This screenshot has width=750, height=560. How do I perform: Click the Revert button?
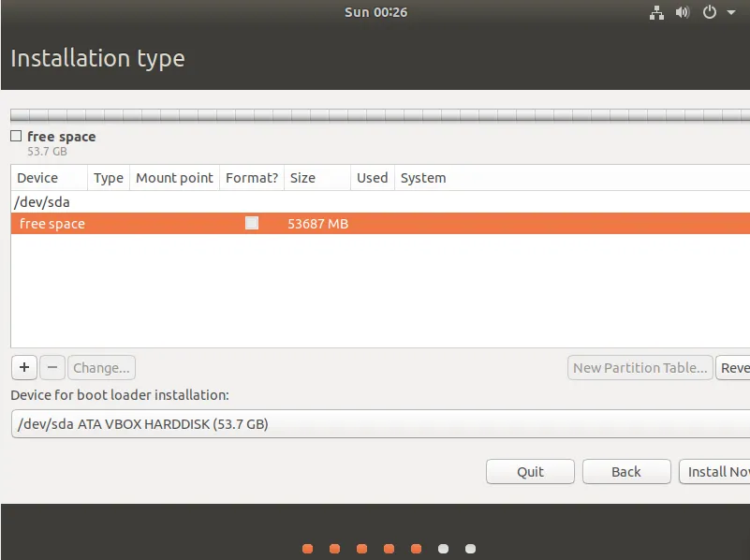739,367
